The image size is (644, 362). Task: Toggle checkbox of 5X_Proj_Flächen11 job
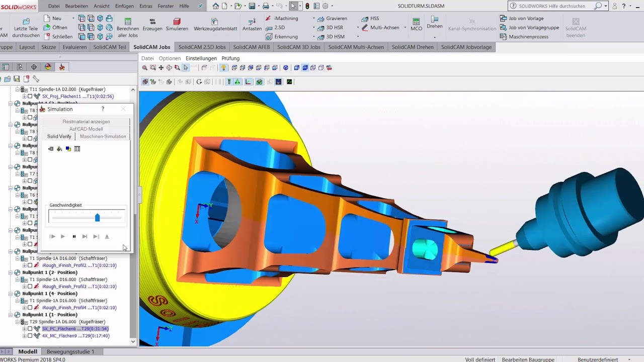pyautogui.click(x=30, y=97)
